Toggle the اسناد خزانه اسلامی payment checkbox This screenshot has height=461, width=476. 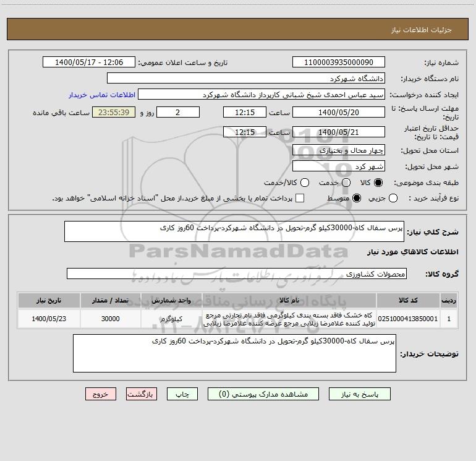point(300,198)
